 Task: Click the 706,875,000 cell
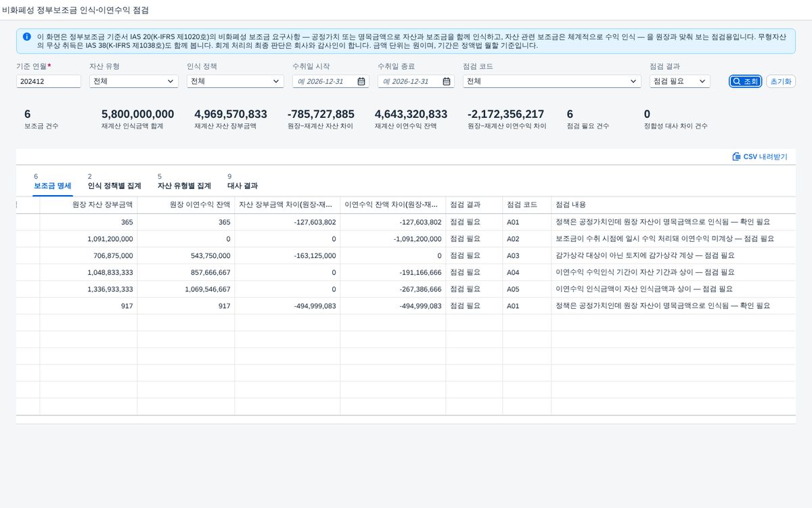tap(89, 256)
